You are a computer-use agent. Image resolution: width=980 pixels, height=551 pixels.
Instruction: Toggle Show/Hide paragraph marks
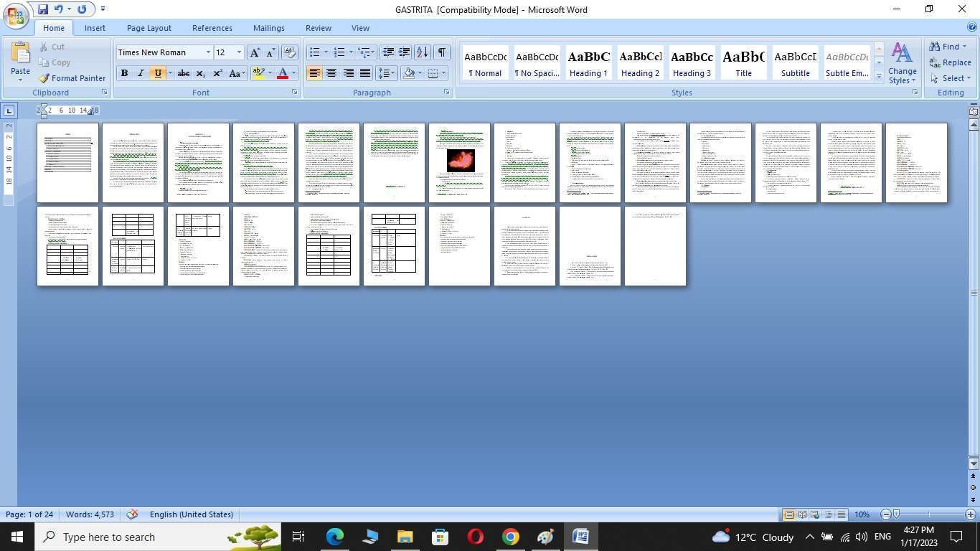[x=442, y=52]
